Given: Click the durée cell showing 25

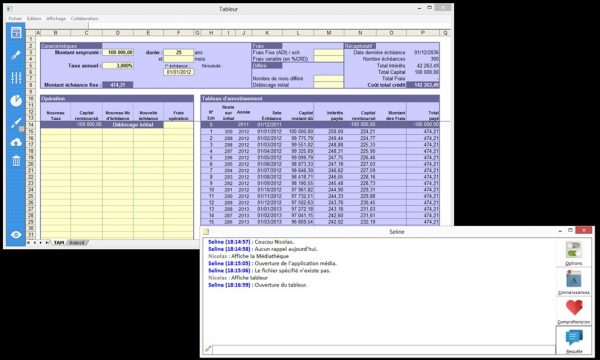Looking at the screenshot, I should tap(179, 52).
